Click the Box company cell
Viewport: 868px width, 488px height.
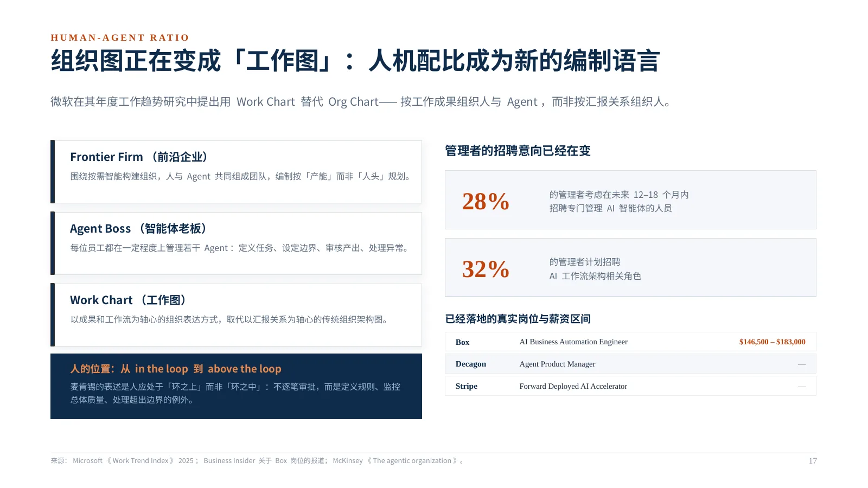click(x=462, y=342)
